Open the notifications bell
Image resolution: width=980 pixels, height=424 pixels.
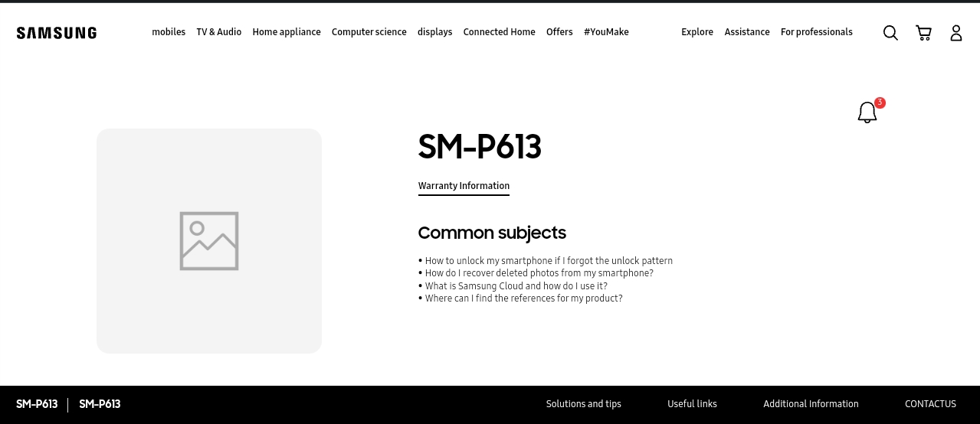[x=867, y=113]
